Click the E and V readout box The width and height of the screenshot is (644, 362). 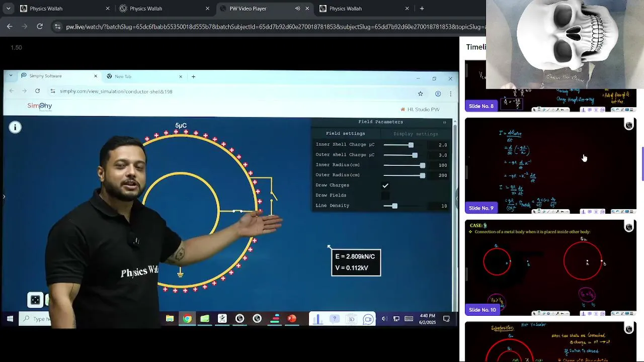356,262
